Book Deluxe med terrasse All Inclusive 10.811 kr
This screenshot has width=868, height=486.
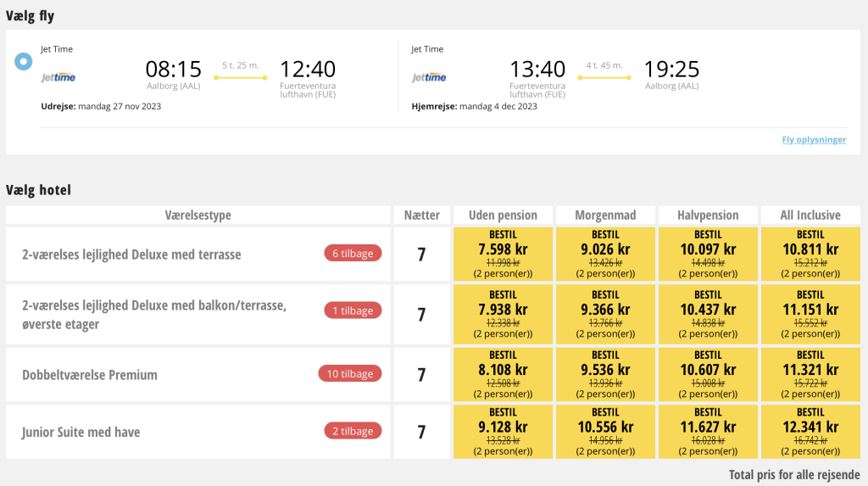tap(810, 254)
